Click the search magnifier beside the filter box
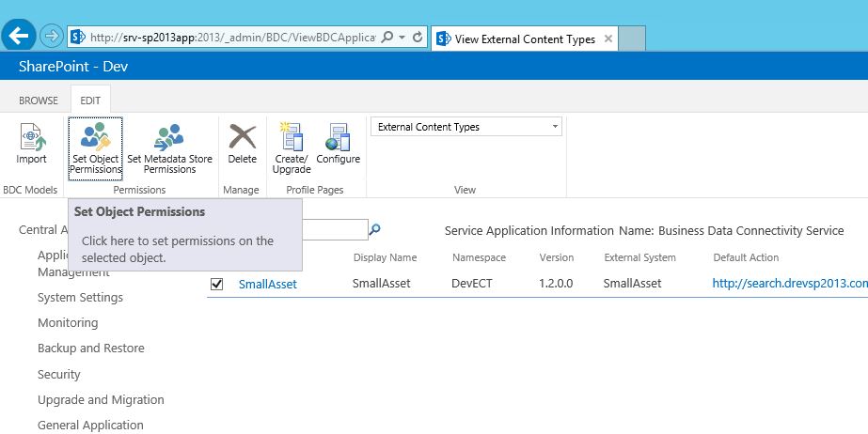The height and width of the screenshot is (434, 868). coord(375,229)
